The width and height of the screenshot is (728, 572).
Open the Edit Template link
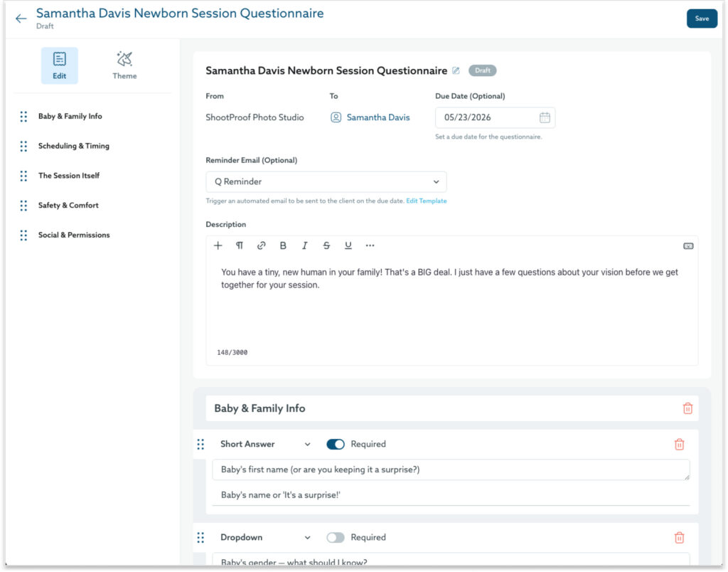coord(427,201)
